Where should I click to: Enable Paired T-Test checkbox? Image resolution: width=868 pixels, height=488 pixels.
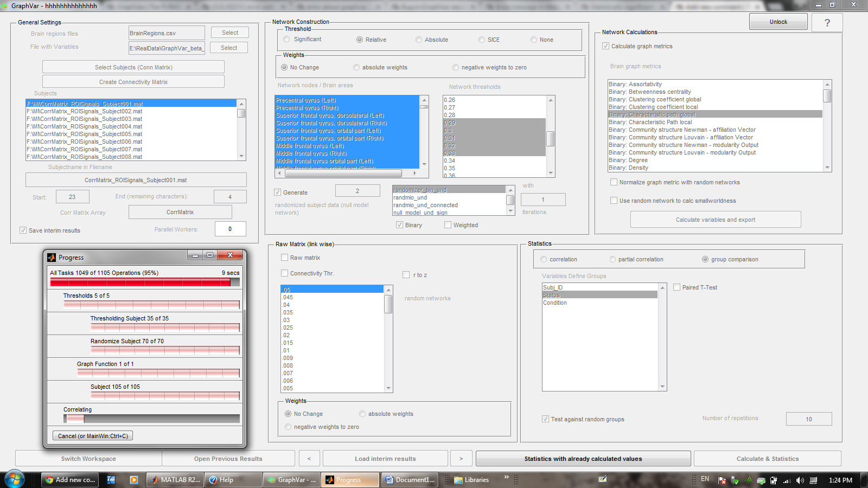point(676,287)
